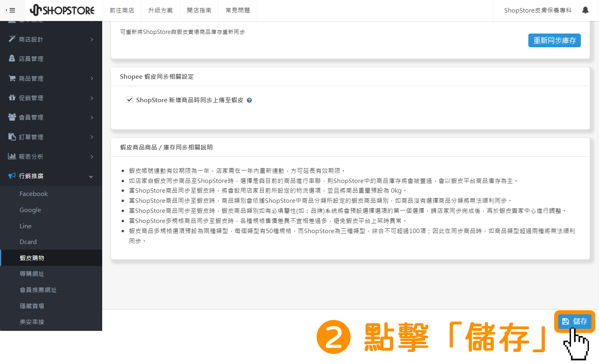Viewport: 599px width, 364px height.
Task: Open 開店指南 in top nav
Action: (x=199, y=10)
